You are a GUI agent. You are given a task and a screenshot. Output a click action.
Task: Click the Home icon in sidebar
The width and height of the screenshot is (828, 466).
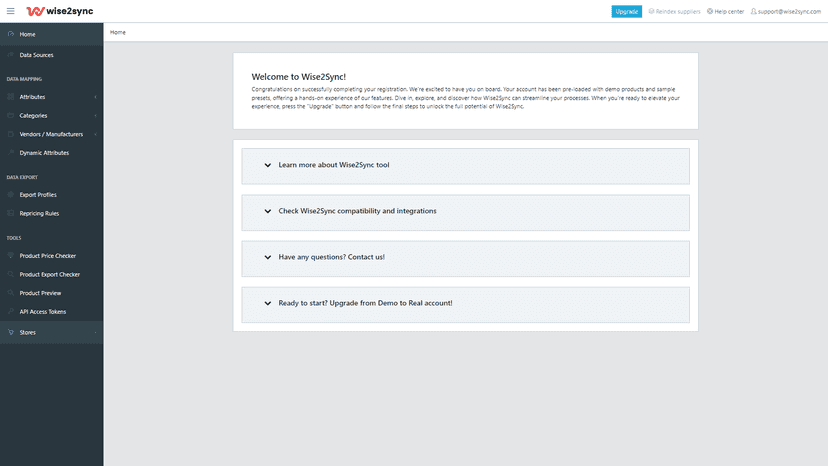(11, 34)
